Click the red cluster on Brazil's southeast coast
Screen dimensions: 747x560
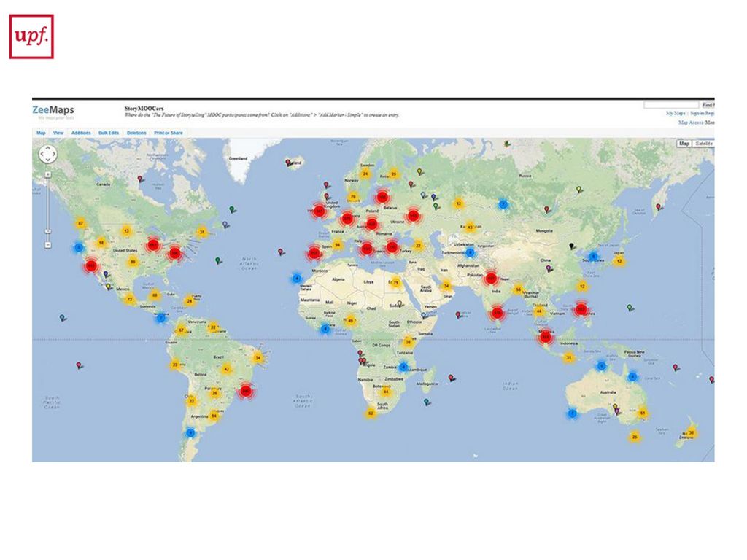[245, 391]
